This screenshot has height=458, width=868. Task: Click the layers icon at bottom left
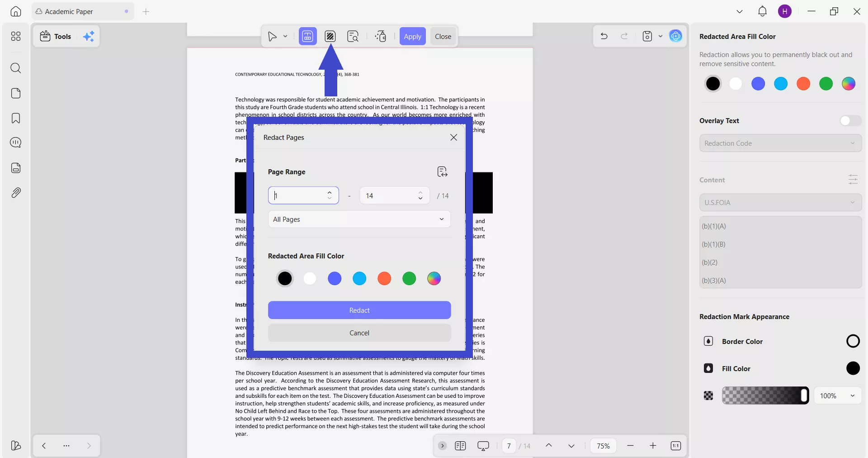click(16, 446)
